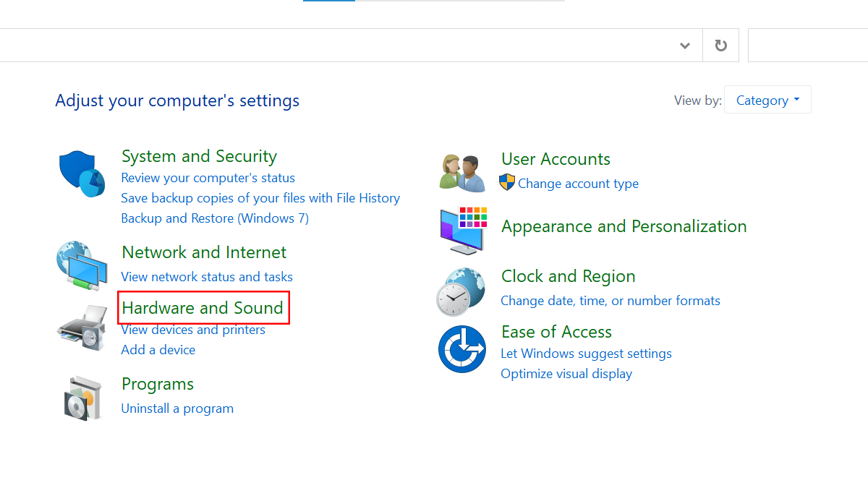Viewport: 868px width, 488px height.
Task: Select Change date, time, or number formats
Action: (x=610, y=301)
